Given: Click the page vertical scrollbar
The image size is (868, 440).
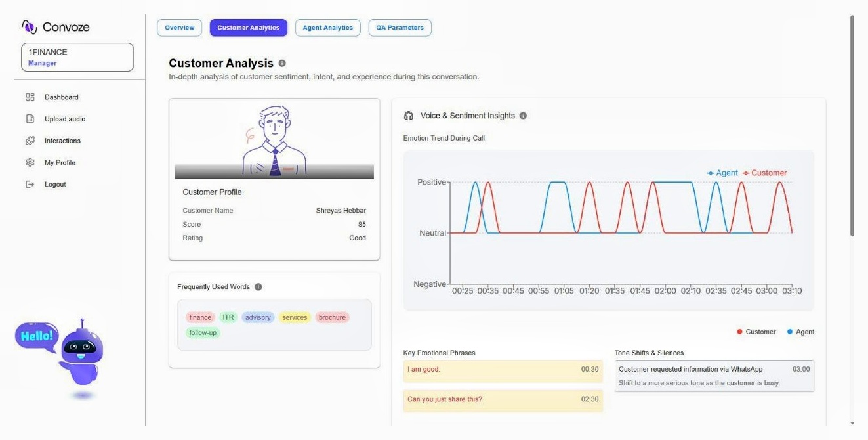Looking at the screenshot, I should click(852, 125).
